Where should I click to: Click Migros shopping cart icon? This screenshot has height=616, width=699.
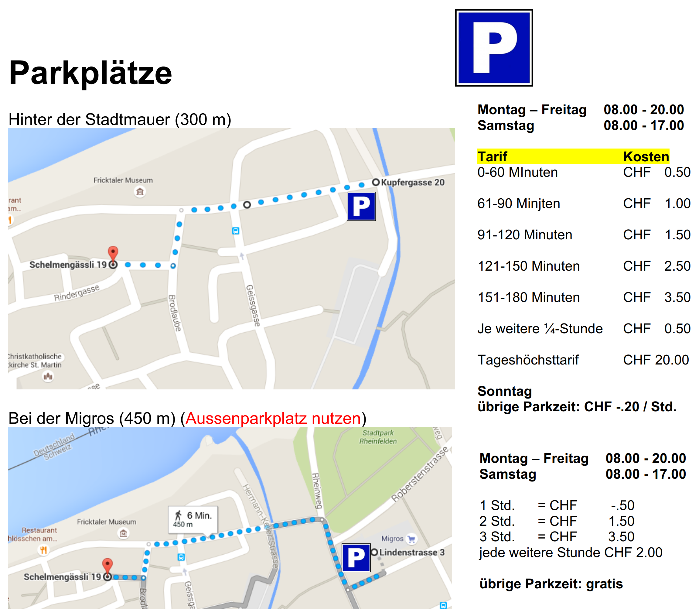point(411,539)
